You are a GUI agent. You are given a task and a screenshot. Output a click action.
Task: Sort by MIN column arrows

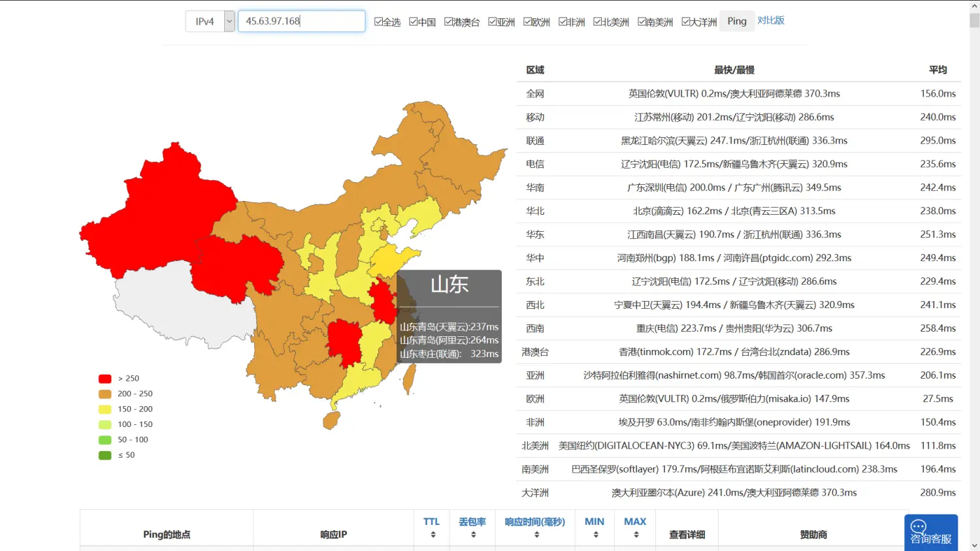pos(595,535)
